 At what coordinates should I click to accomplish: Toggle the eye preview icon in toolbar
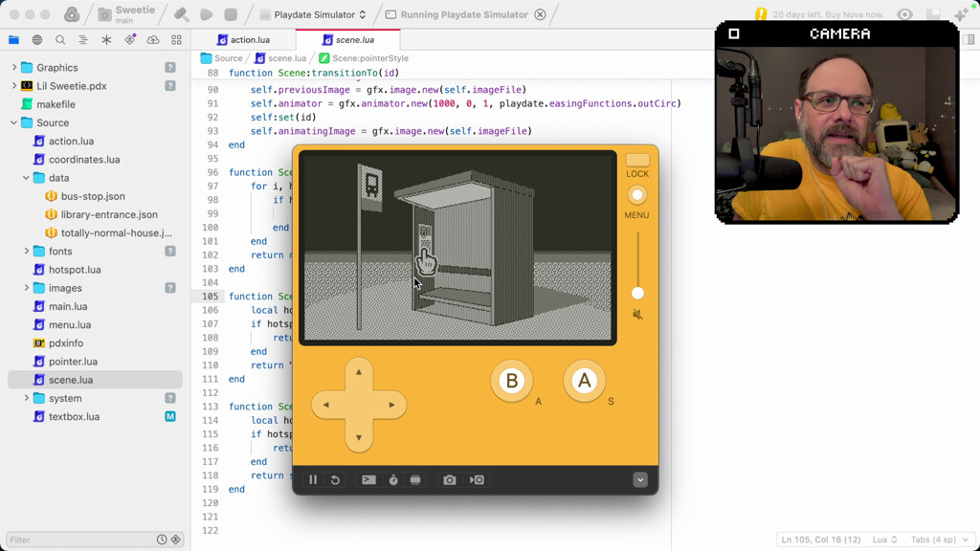pos(904,14)
